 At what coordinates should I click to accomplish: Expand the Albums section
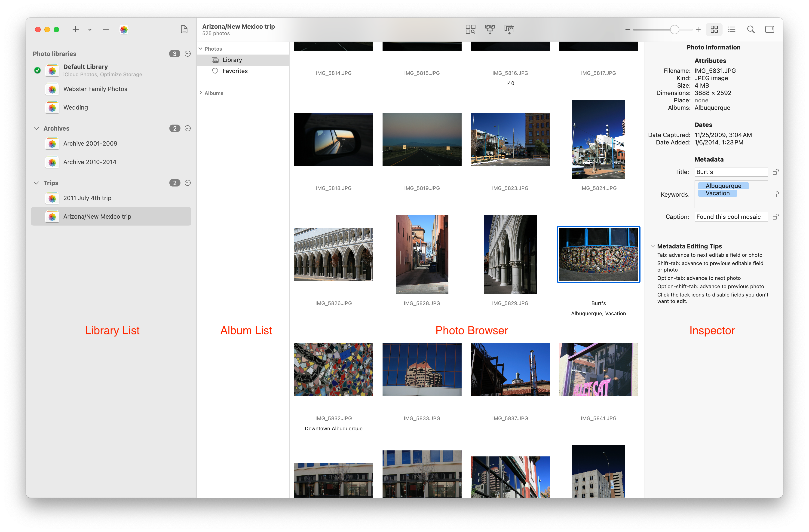click(x=201, y=93)
